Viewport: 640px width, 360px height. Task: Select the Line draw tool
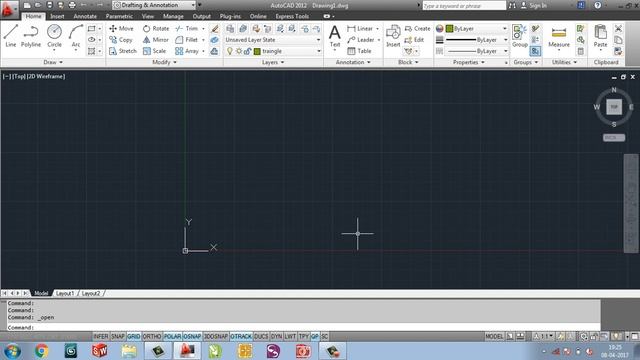coord(11,36)
